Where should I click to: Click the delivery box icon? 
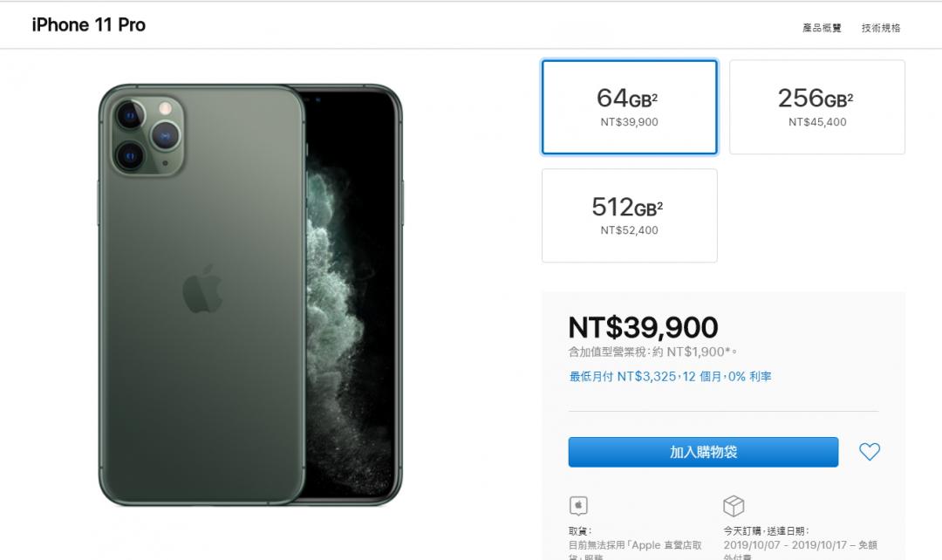(x=733, y=505)
